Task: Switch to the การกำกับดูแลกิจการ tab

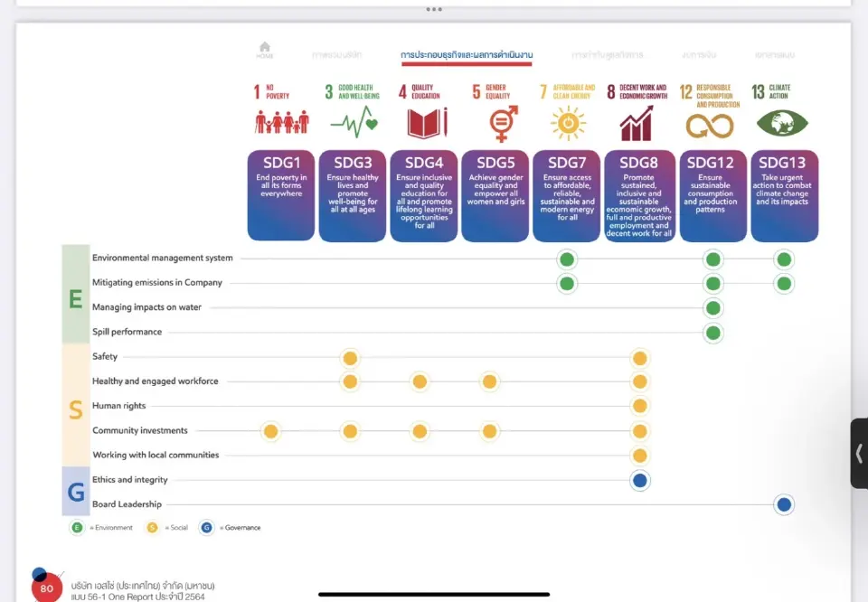Action: point(608,55)
